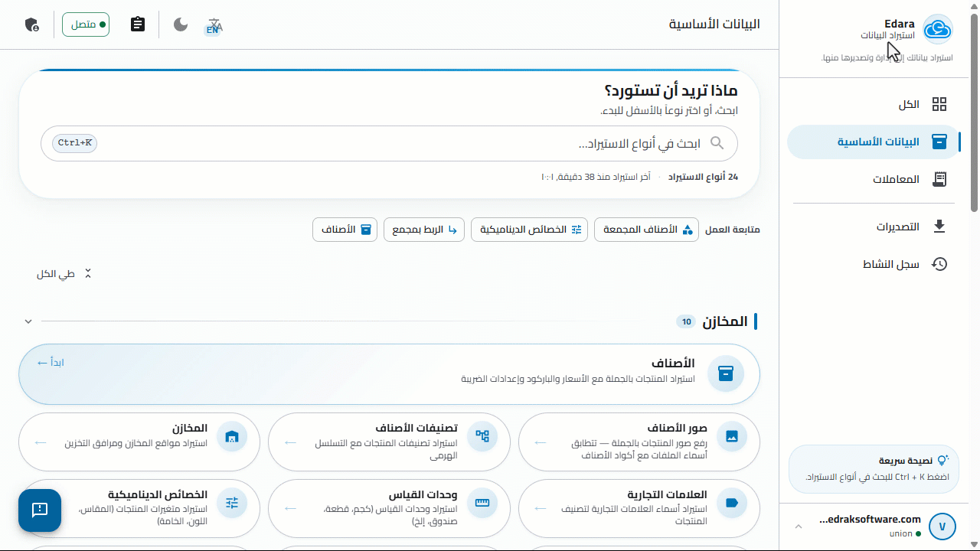The height and width of the screenshot is (551, 980).
Task: Click the سجل النشاط history clock icon
Action: pos(939,265)
